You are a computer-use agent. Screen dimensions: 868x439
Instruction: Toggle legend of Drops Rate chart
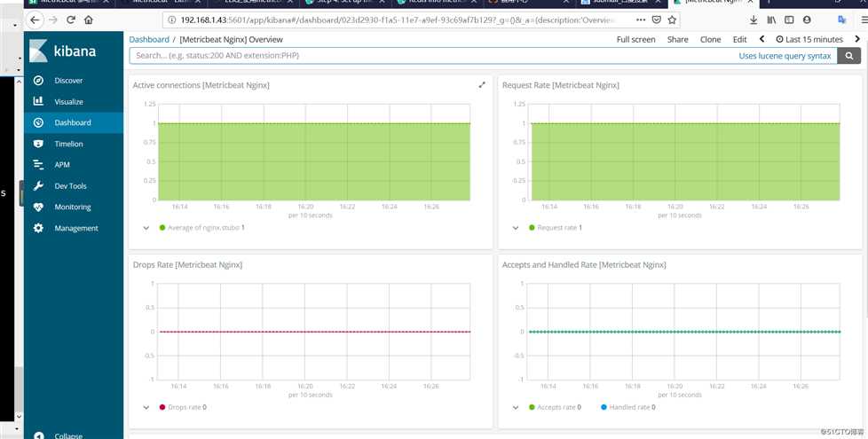pos(146,407)
